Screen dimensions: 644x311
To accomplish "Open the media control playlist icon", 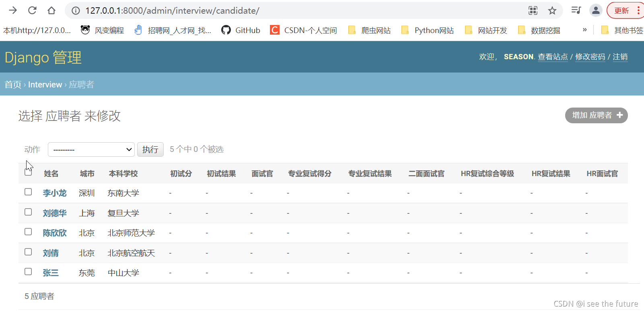I will coord(576,10).
